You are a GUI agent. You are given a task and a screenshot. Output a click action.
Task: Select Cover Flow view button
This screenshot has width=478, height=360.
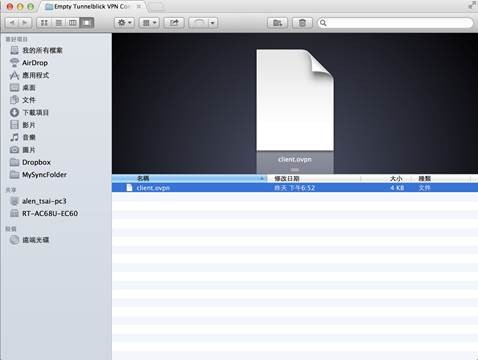[x=87, y=23]
